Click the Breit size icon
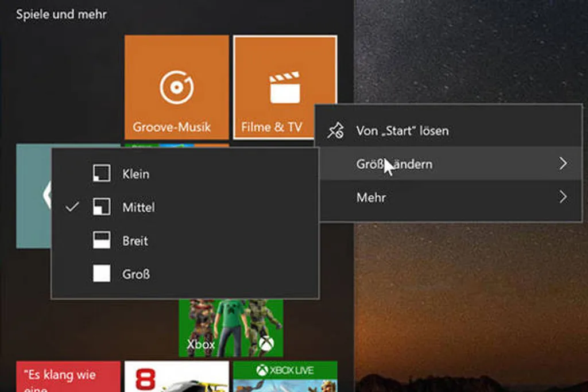Viewport: 588px width, 392px height. pyautogui.click(x=102, y=240)
